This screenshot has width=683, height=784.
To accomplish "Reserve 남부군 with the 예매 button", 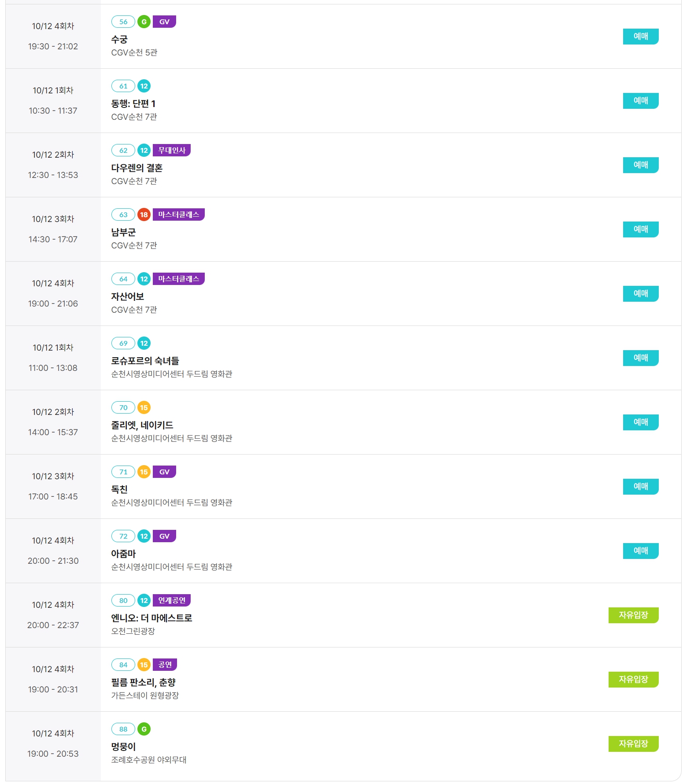I will (x=641, y=229).
